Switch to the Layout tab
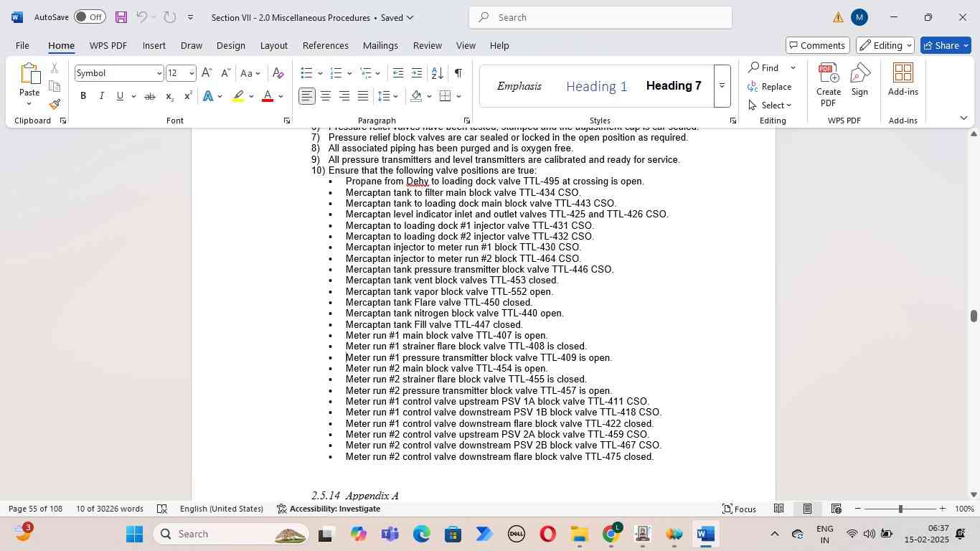Viewport: 980px width, 551px height. pos(273,45)
